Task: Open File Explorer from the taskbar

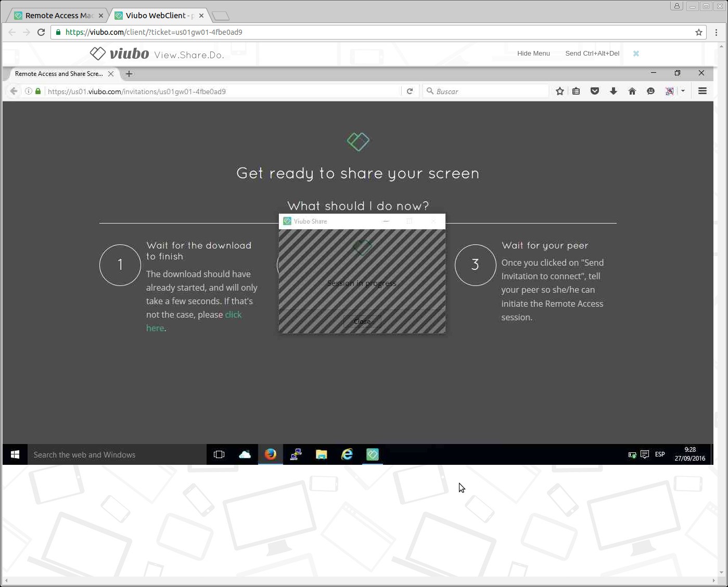Action: (x=321, y=454)
